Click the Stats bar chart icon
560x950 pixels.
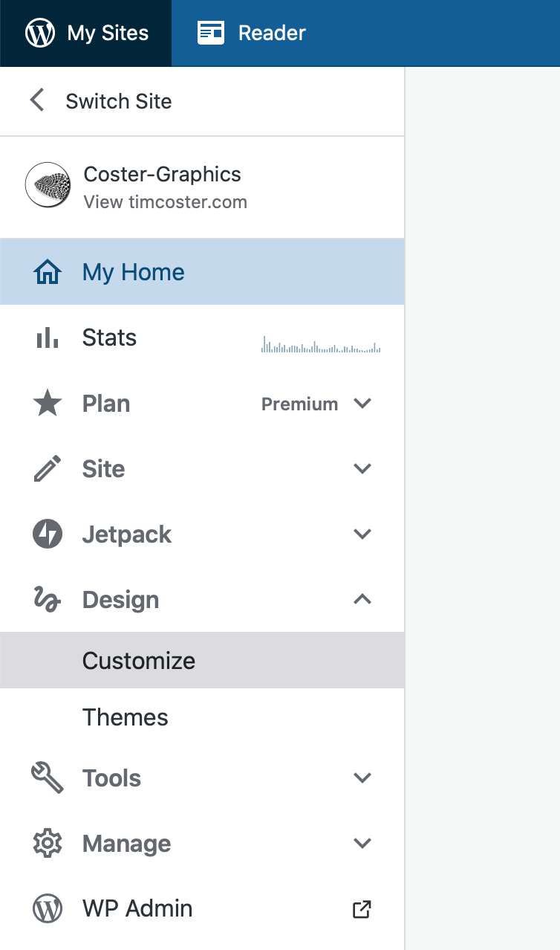[x=48, y=338]
